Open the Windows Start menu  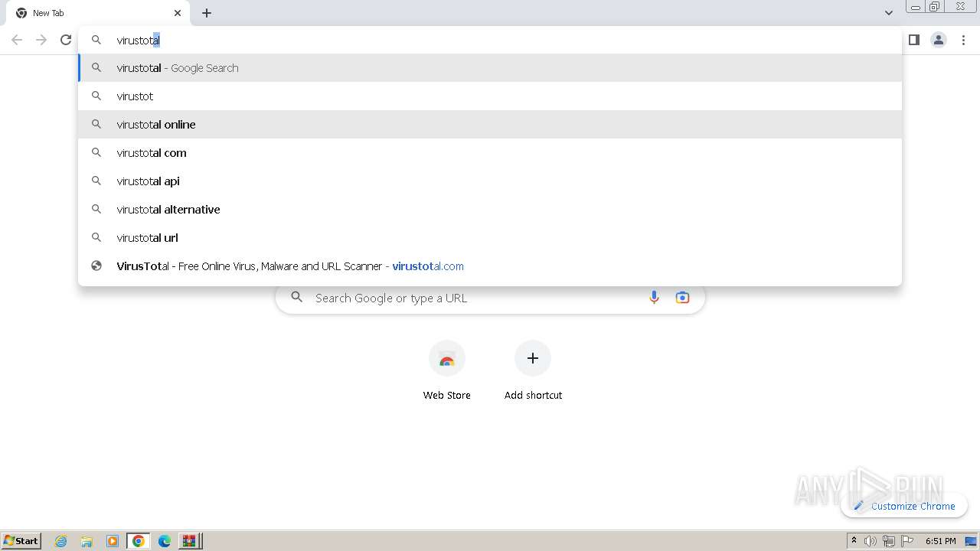(x=21, y=540)
